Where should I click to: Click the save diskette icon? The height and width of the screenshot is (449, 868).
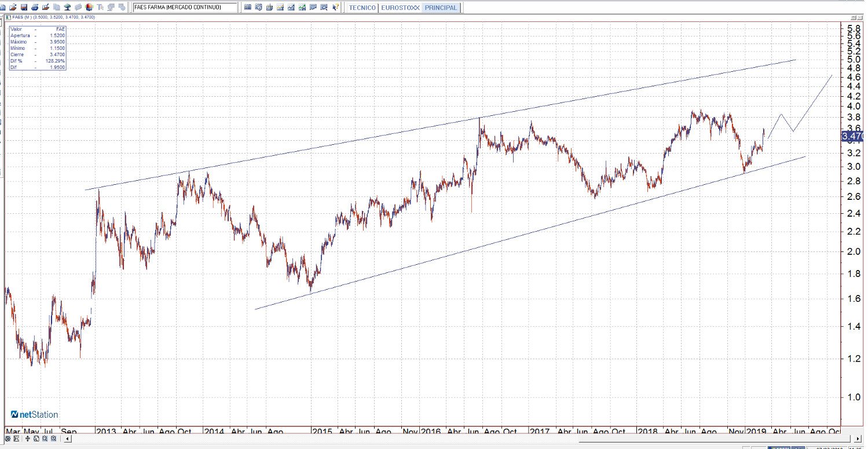click(x=24, y=8)
